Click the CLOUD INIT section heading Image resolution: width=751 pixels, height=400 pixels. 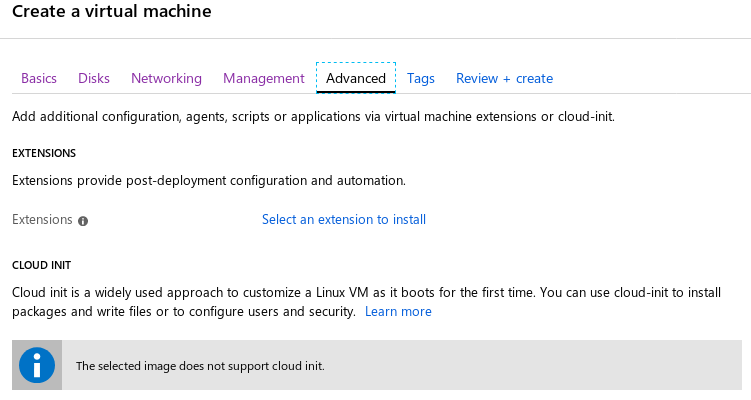tap(42, 265)
